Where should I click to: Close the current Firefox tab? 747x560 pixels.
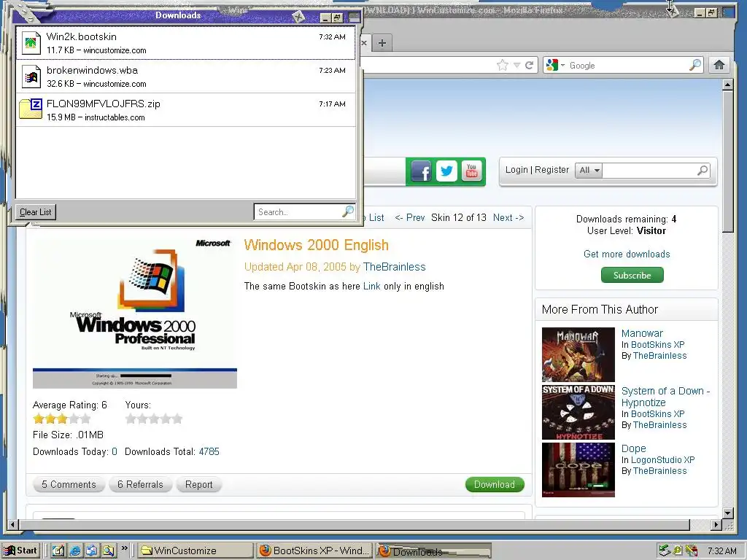click(x=364, y=43)
